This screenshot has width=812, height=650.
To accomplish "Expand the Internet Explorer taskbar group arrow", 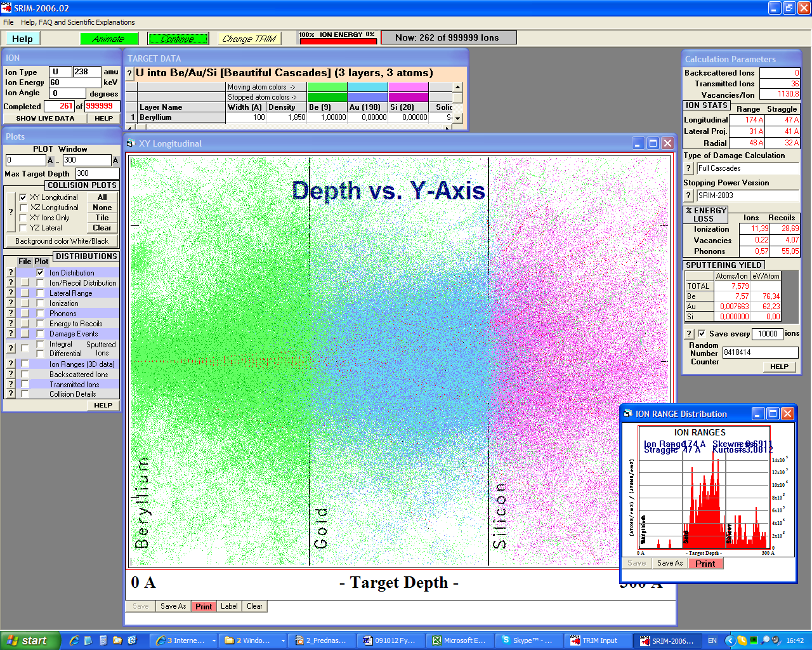I will tap(214, 640).
